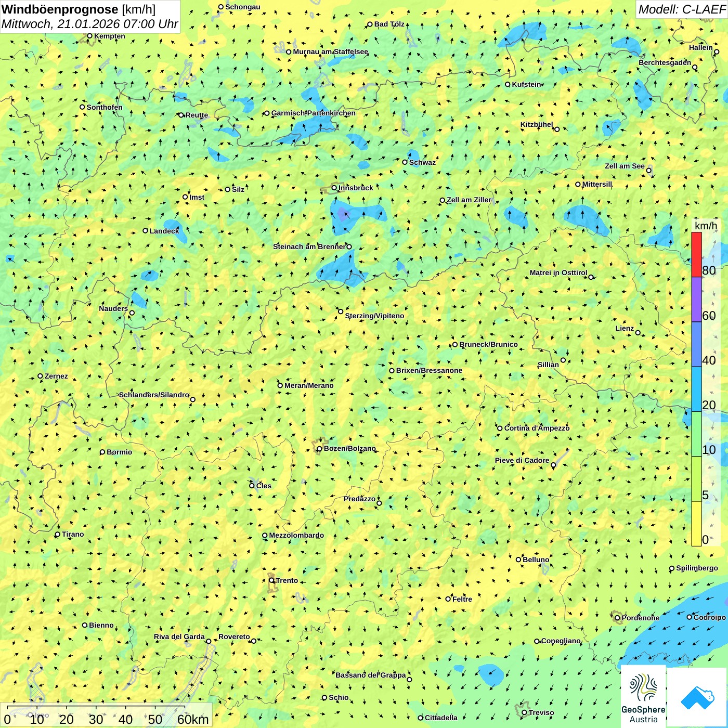This screenshot has height=728, width=728.
Task: Click the Matrei in Osttirol label
Action: (558, 272)
